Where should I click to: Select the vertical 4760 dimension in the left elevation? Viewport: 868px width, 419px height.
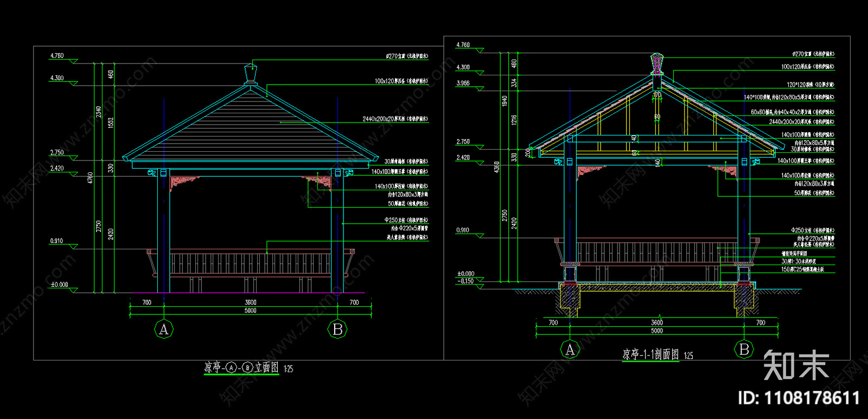(x=90, y=178)
